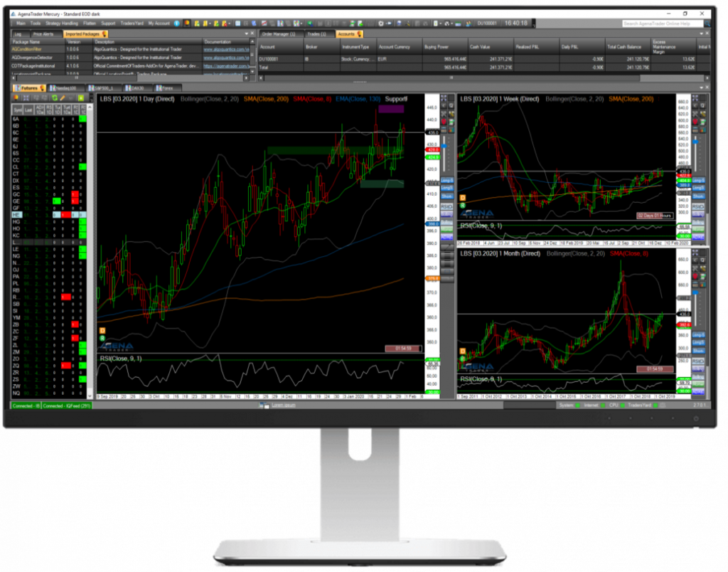Toggle the Short button in 1 Day chart sidebar

[x=446, y=196]
